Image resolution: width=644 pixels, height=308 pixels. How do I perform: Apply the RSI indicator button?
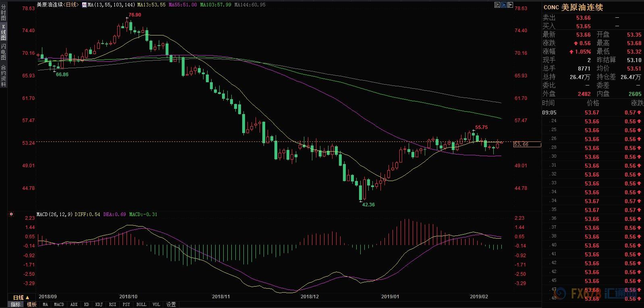pos(112,304)
